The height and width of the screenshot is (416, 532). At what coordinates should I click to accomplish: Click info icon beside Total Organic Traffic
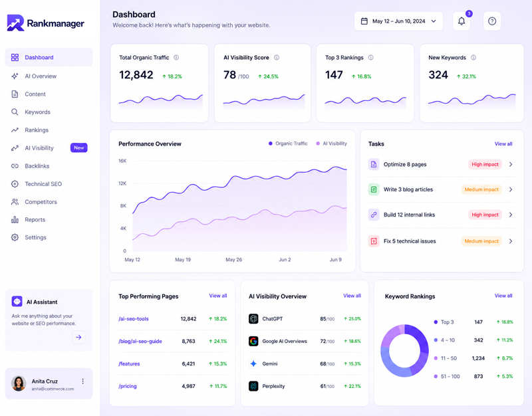coord(176,57)
